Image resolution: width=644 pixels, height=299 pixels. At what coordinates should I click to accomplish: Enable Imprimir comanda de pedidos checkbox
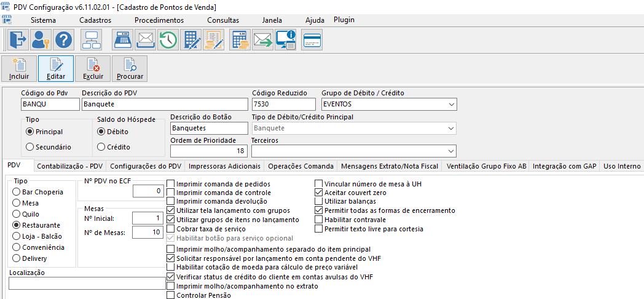tap(170, 184)
